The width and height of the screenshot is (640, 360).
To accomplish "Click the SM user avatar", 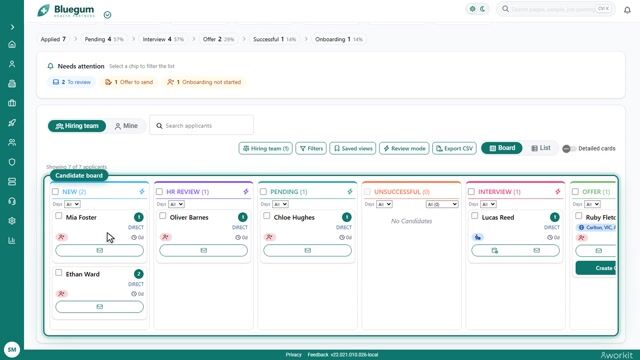I will point(12,349).
